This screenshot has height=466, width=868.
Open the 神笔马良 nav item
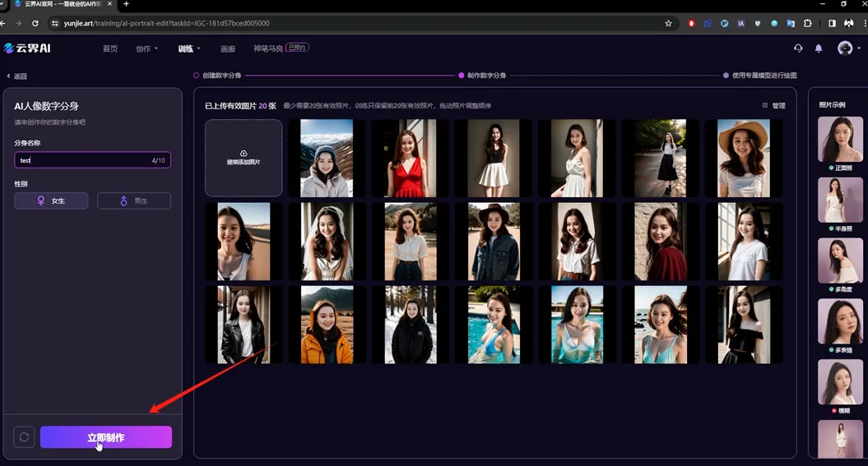[268, 48]
